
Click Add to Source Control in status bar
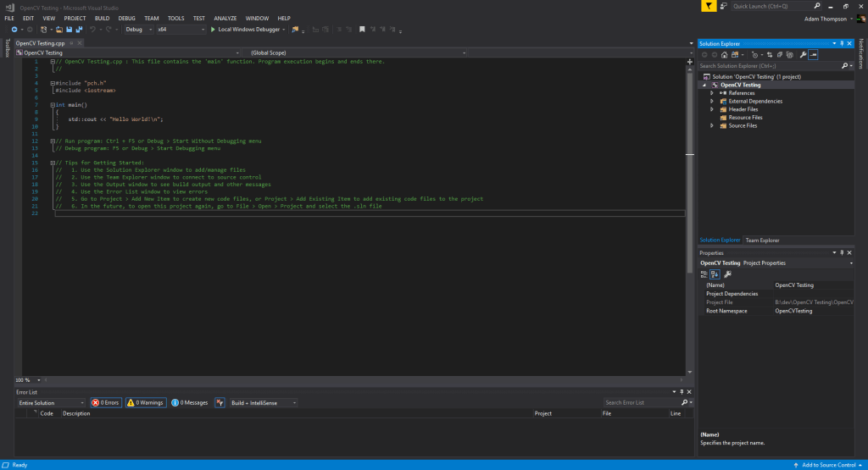coord(829,465)
